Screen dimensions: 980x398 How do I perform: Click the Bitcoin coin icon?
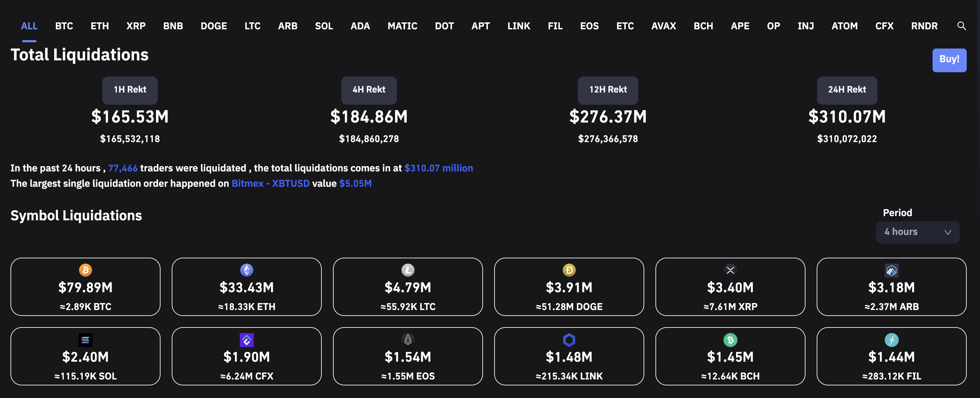pos(85,270)
